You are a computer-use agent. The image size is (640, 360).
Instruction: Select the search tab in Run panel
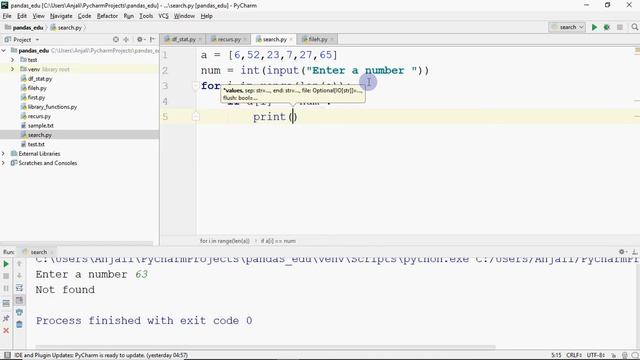tap(35, 252)
